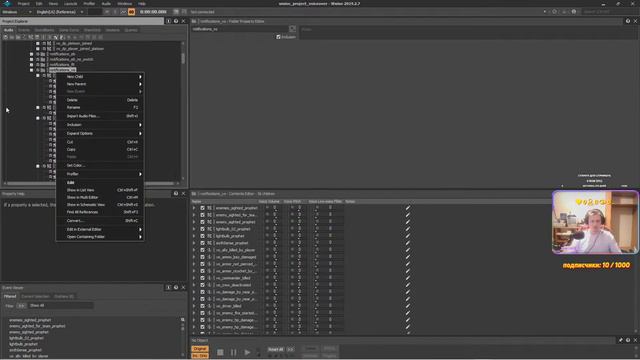Select enemies_sighted_prophet in Event Viewer list
This screenshot has height=360, width=640.
30,320
